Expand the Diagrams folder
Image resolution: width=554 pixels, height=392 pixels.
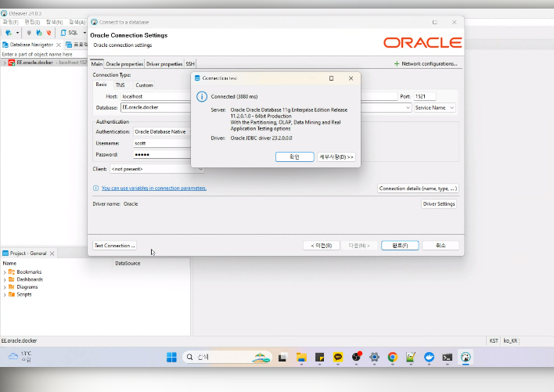click(4, 287)
